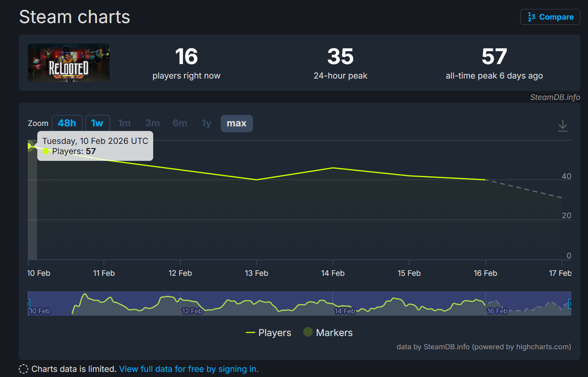588x377 pixels.
Task: Select the 1w zoom range
Action: (x=97, y=123)
